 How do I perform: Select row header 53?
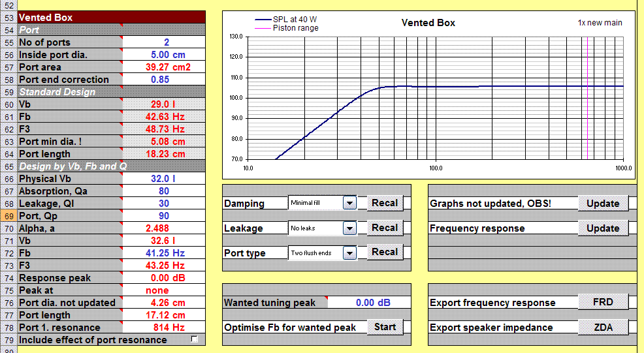pos(8,18)
